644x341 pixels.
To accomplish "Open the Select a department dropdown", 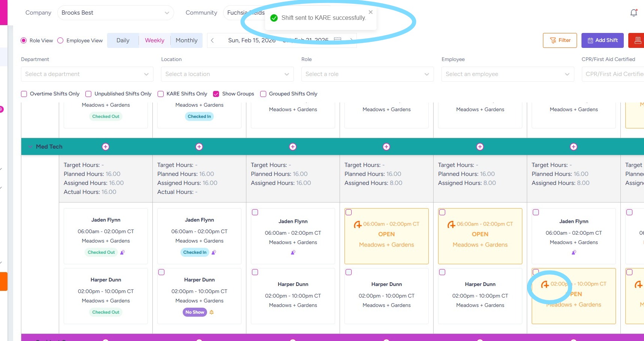I will (x=87, y=74).
